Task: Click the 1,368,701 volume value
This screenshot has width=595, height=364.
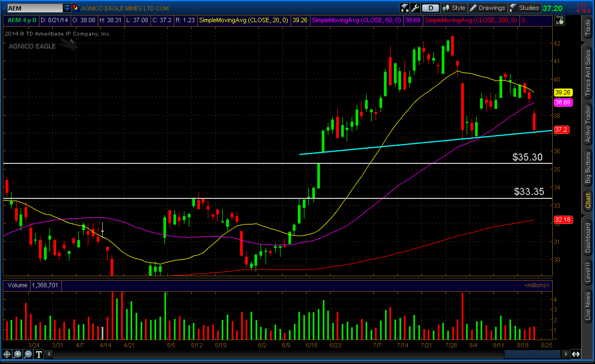Action: coord(45,285)
